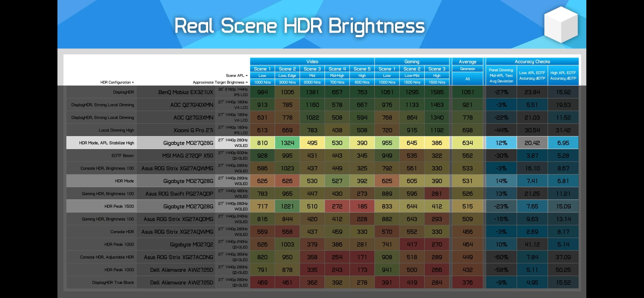Viewport: 644px width, 298px height.
Task: Select the "Gigabyte MO27Q2" monitor name
Action: 192,244
